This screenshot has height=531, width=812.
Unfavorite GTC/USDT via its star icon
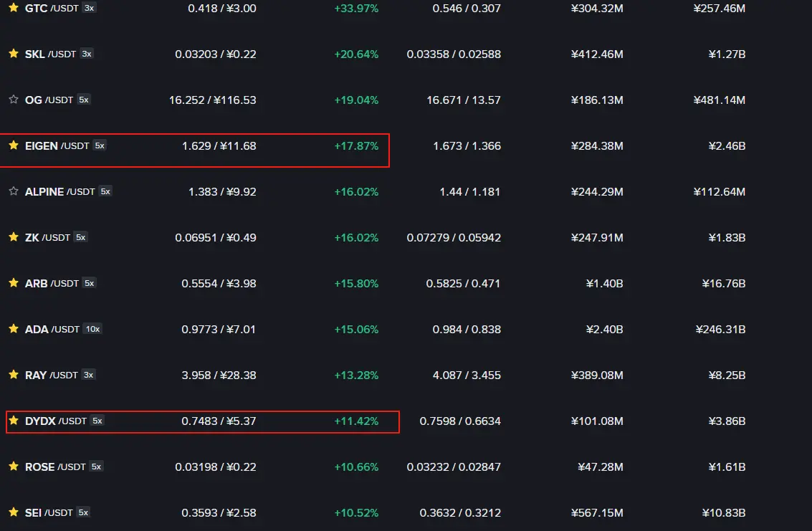14,8
